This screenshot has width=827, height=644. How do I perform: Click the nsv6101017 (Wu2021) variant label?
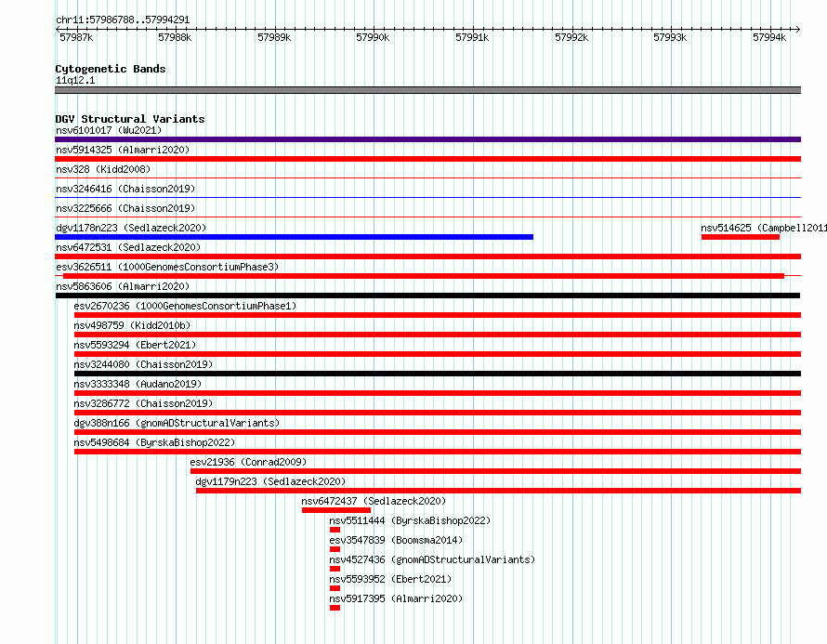(x=109, y=130)
